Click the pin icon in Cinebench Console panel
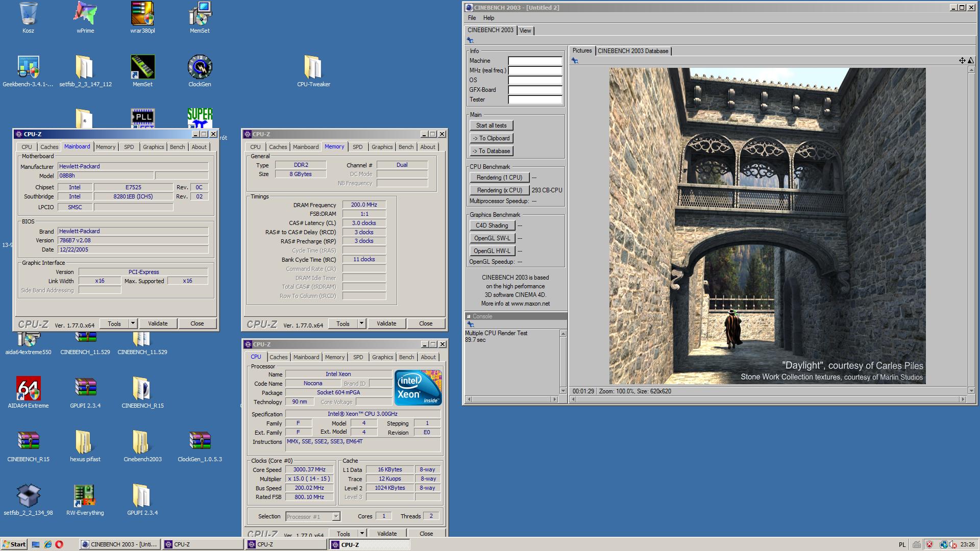The height and width of the screenshot is (551, 980). tap(471, 324)
